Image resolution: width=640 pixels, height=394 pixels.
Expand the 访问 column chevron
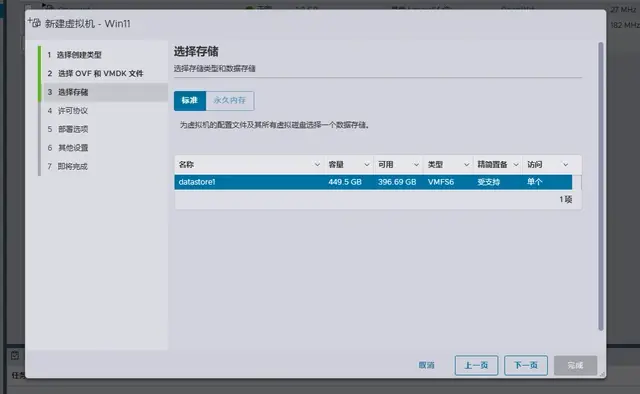(x=565, y=165)
